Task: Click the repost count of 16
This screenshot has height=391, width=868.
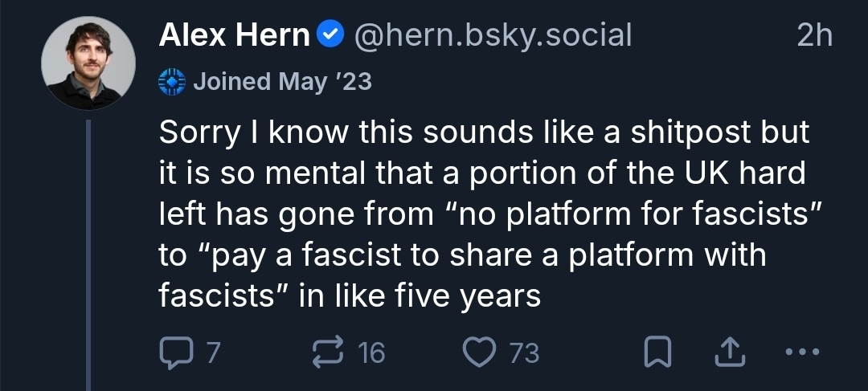Action: pos(371,352)
